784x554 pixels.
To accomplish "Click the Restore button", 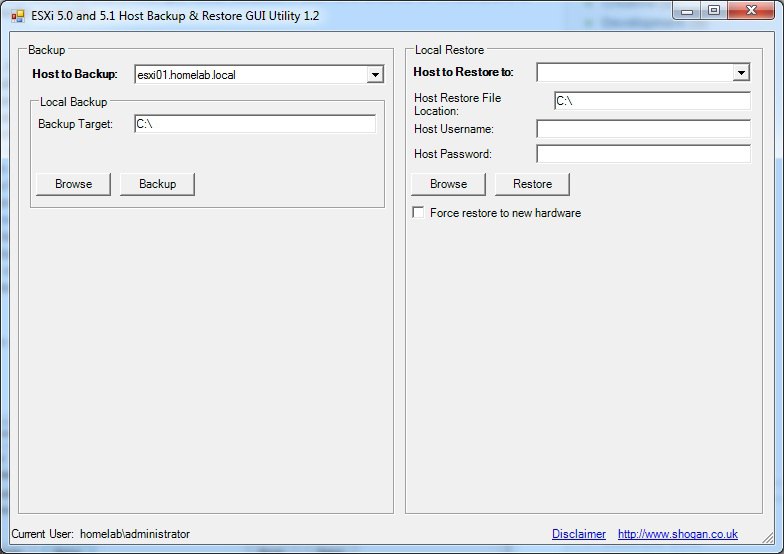I will pos(532,184).
